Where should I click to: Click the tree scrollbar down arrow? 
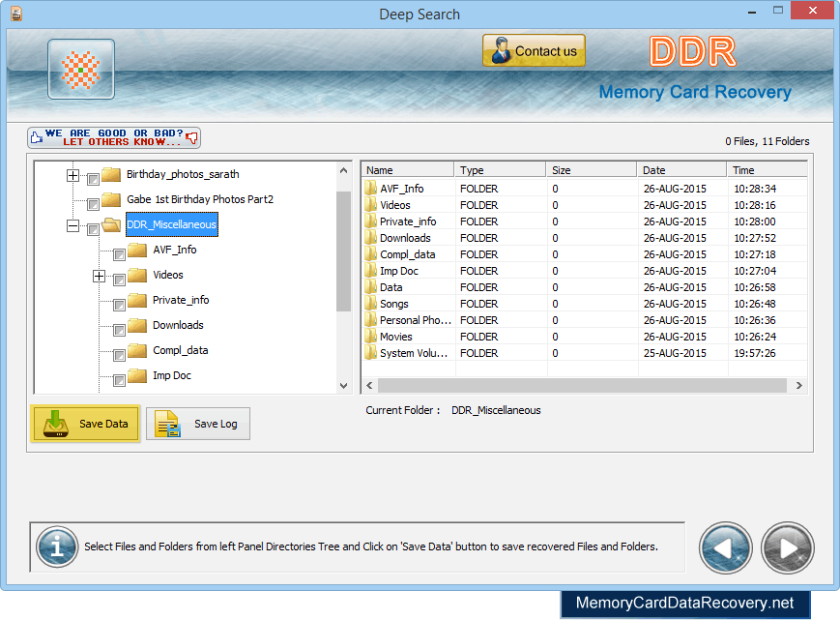(x=344, y=385)
